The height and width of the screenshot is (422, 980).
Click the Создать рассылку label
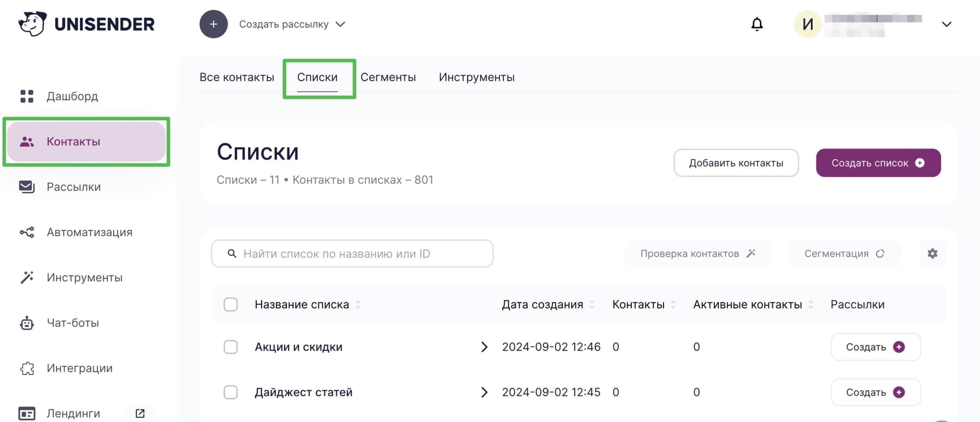click(284, 24)
